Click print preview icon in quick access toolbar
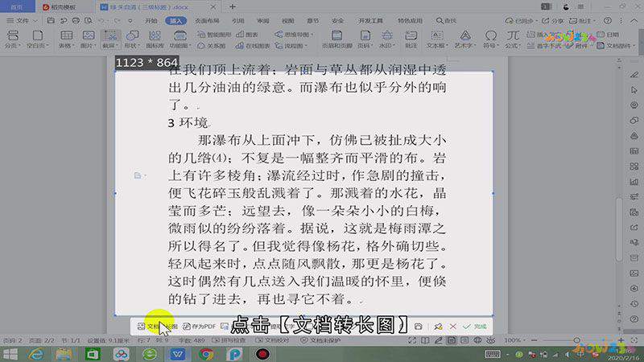Image resolution: width=644 pixels, height=362 pixels. [x=89, y=21]
